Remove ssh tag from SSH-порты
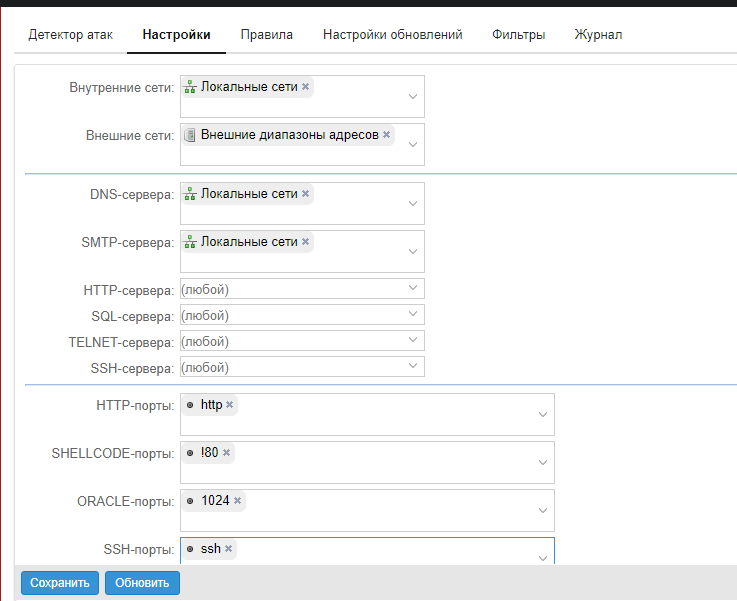This screenshot has width=737, height=601. point(228,548)
